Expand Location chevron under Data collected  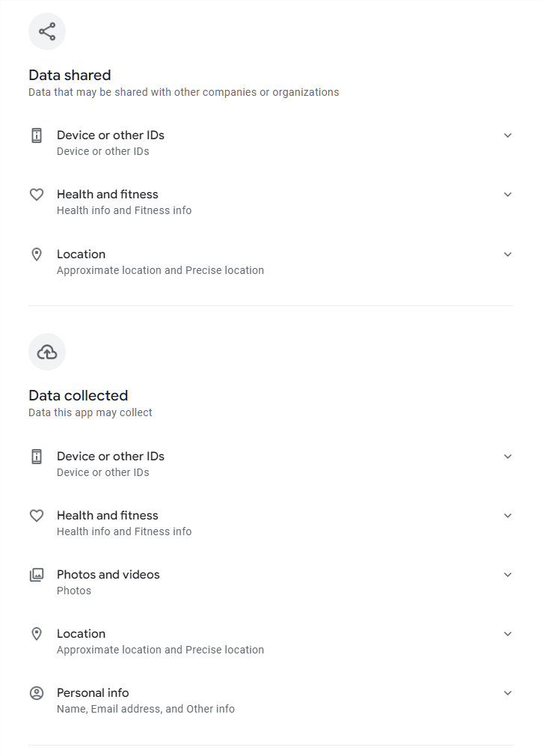point(508,634)
